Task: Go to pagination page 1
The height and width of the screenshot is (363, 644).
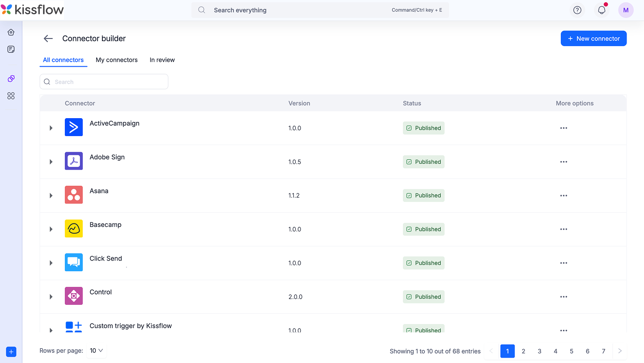Action: pos(508,351)
